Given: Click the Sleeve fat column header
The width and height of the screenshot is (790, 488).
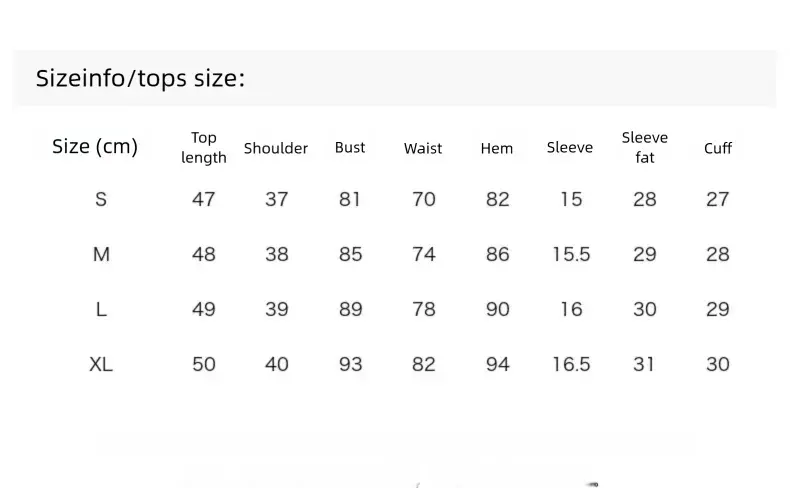Looking at the screenshot, I should coord(644,148).
